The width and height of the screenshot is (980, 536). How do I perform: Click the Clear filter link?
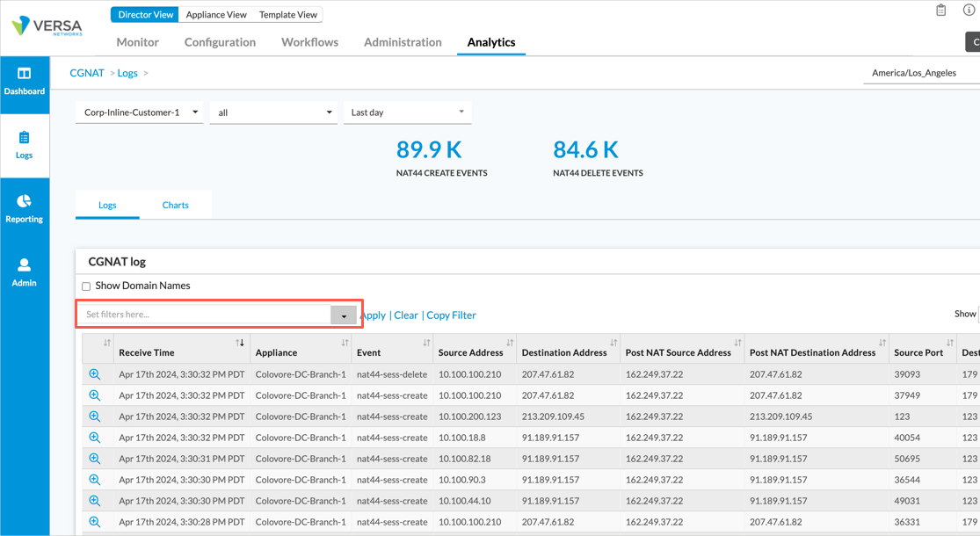[x=406, y=315]
